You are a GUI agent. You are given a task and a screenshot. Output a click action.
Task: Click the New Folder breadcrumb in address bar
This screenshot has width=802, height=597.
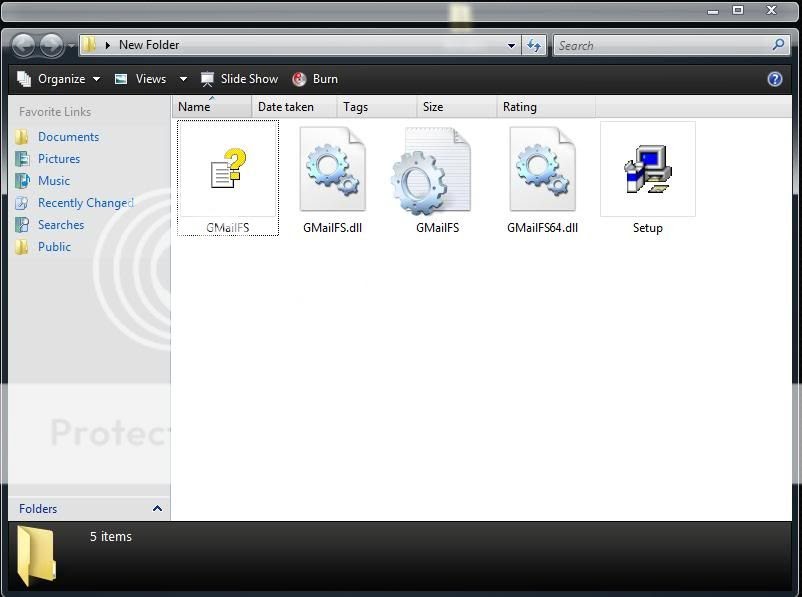[x=149, y=45]
